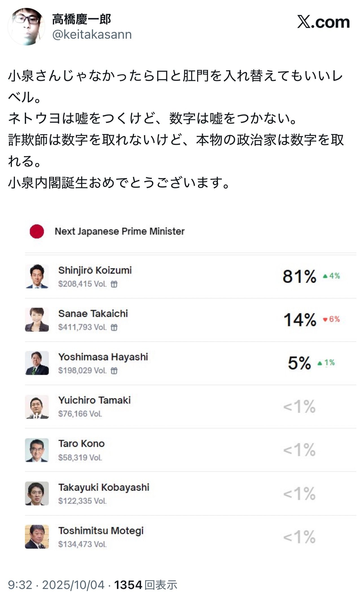The image size is (364, 594).
Task: Open the Next Japanese Prime Minister market title
Action: [119, 231]
